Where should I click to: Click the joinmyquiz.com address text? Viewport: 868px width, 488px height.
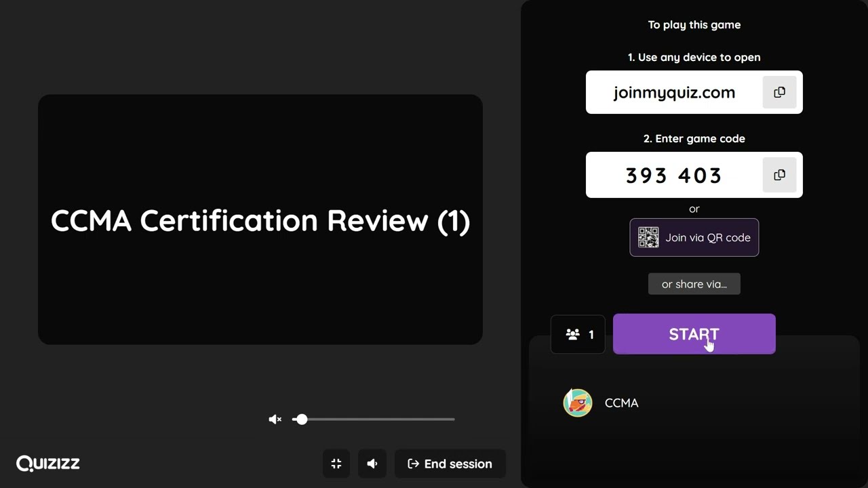(x=674, y=92)
